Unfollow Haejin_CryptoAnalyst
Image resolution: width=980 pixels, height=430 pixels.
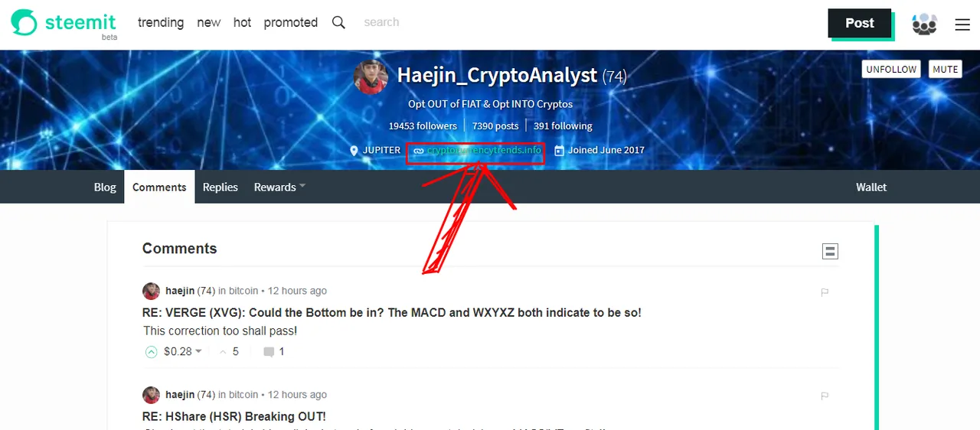pos(890,69)
